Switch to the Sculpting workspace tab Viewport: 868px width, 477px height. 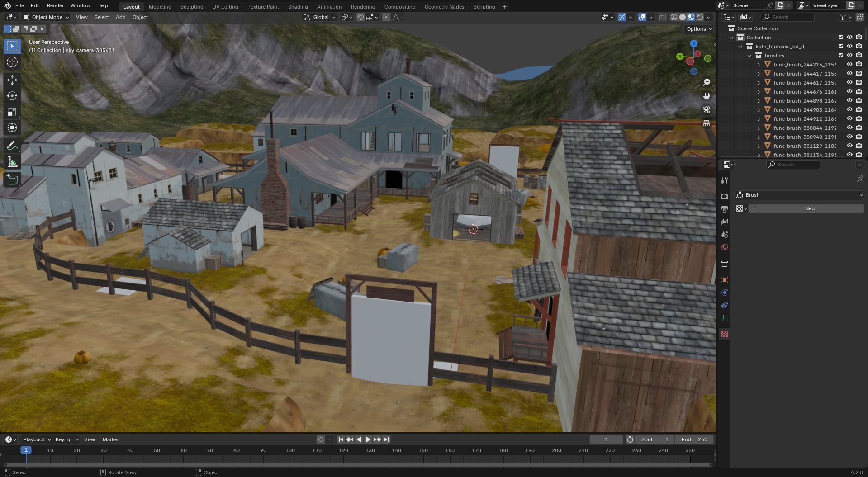coord(192,7)
